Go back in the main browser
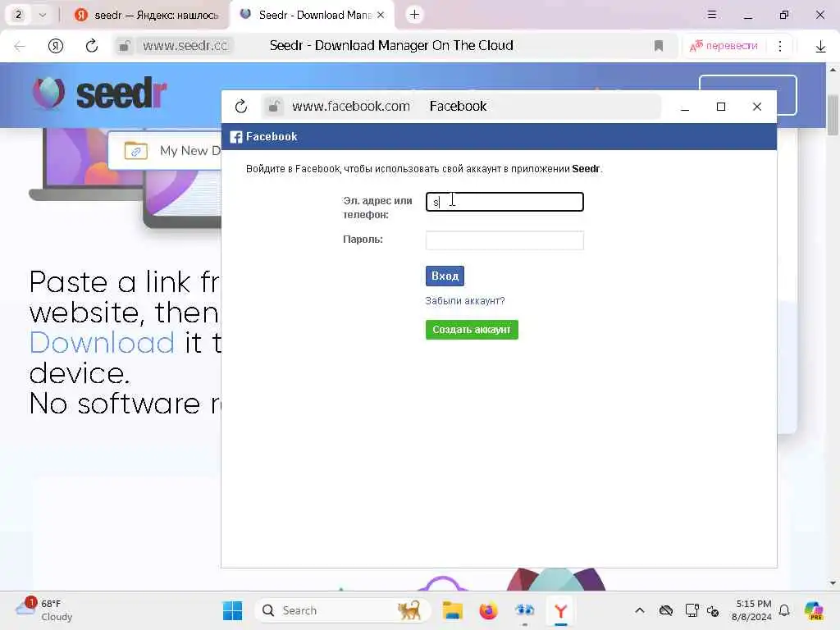Screen dimensions: 840x630 [x=20, y=46]
